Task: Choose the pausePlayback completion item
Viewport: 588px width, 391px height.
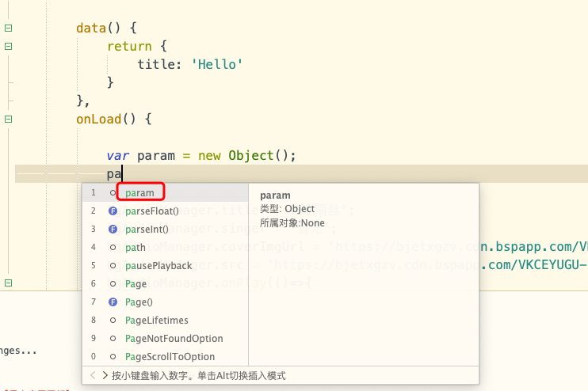Action: (x=158, y=266)
